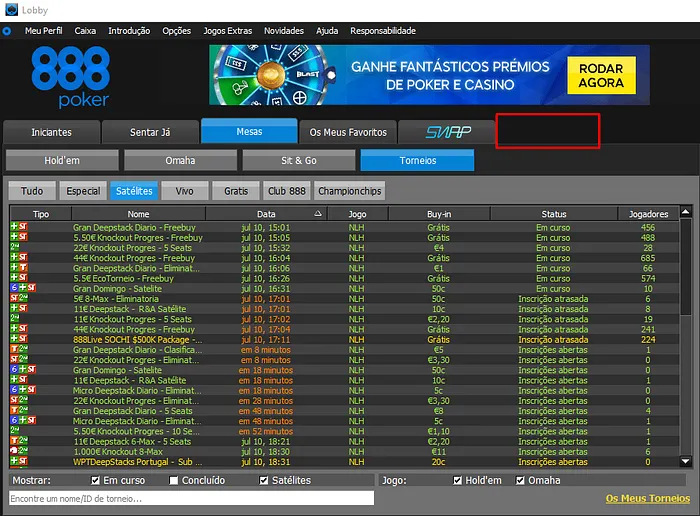The width and height of the screenshot is (700, 516).
Task: Open the Meu Perfil menu
Action: (x=43, y=31)
